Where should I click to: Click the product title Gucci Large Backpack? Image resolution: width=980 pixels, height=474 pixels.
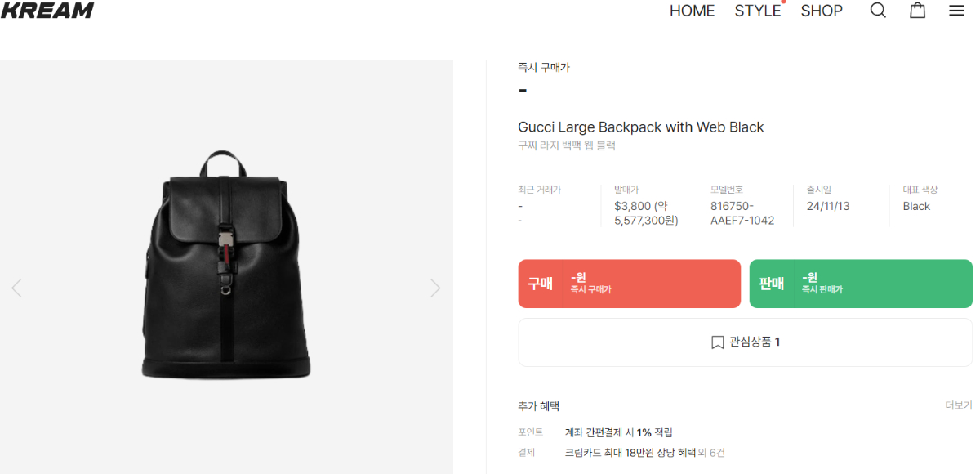640,127
